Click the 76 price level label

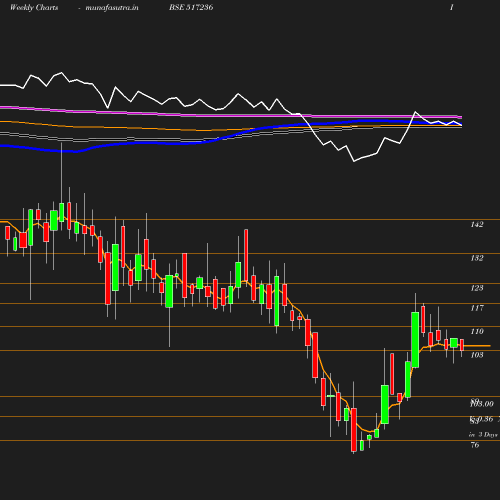[x=475, y=445]
